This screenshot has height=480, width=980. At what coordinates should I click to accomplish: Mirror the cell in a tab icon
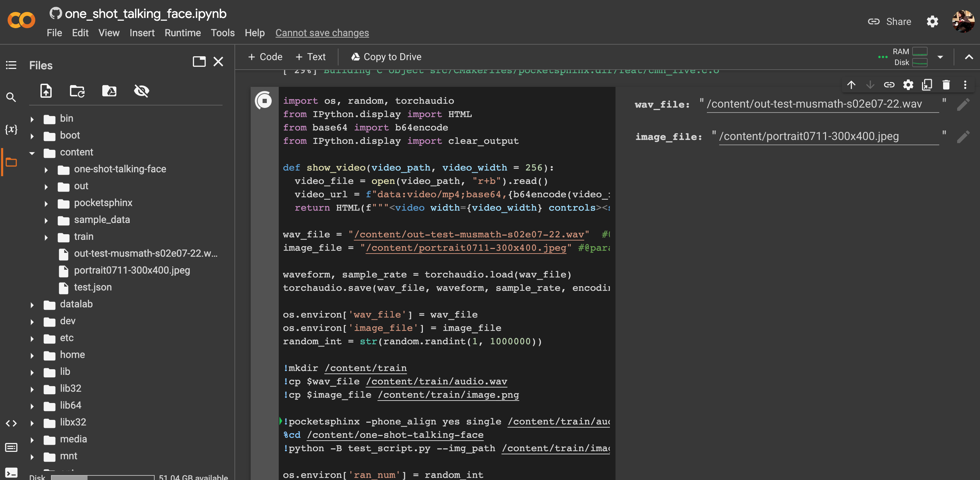click(x=927, y=84)
